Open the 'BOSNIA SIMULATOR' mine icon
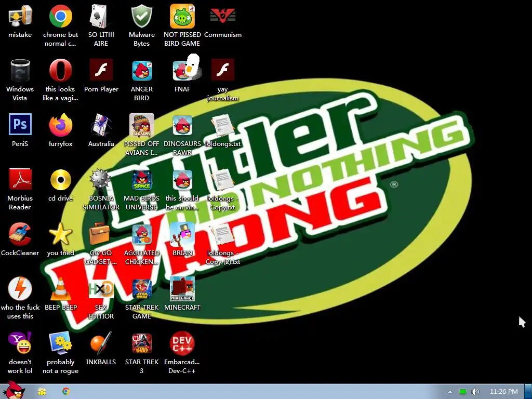The width and height of the screenshot is (532, 399). (x=100, y=179)
